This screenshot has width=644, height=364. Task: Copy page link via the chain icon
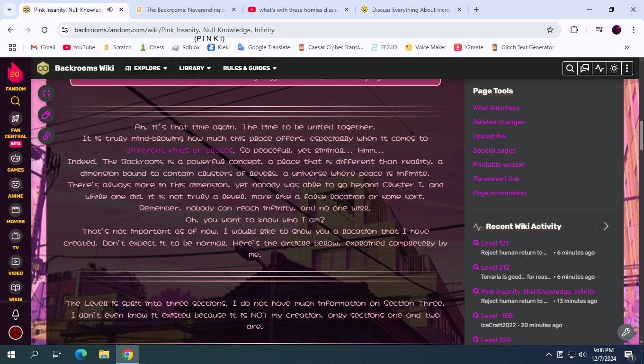pos(46,136)
